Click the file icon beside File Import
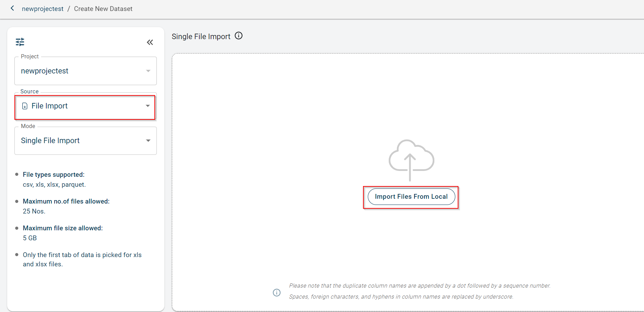Screen dimensions: 644x312 click(25, 106)
